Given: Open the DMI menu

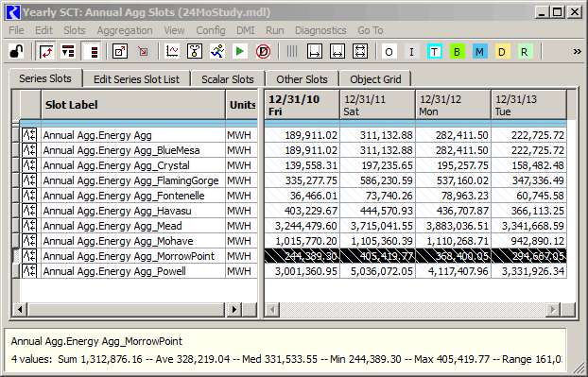Looking at the screenshot, I should coord(245,30).
